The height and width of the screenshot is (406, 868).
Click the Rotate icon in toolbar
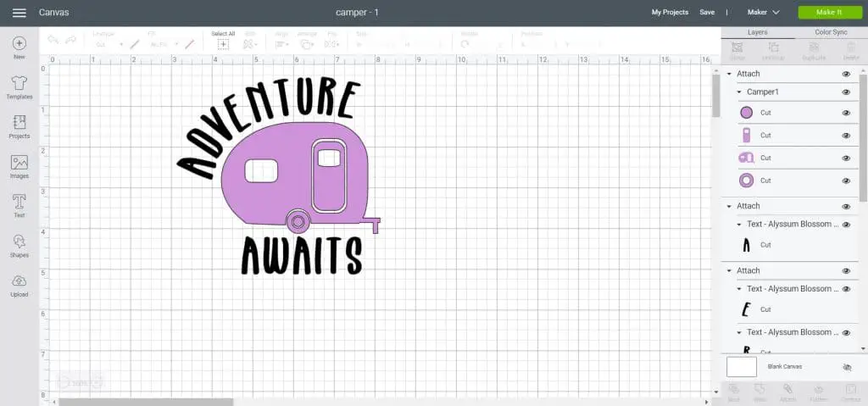pos(465,44)
